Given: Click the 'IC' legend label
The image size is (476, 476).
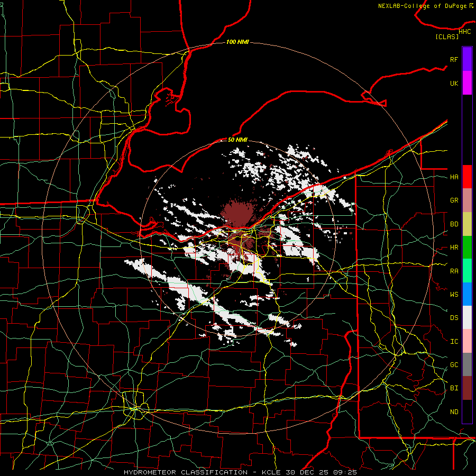Looking at the screenshot, I should 454,342.
